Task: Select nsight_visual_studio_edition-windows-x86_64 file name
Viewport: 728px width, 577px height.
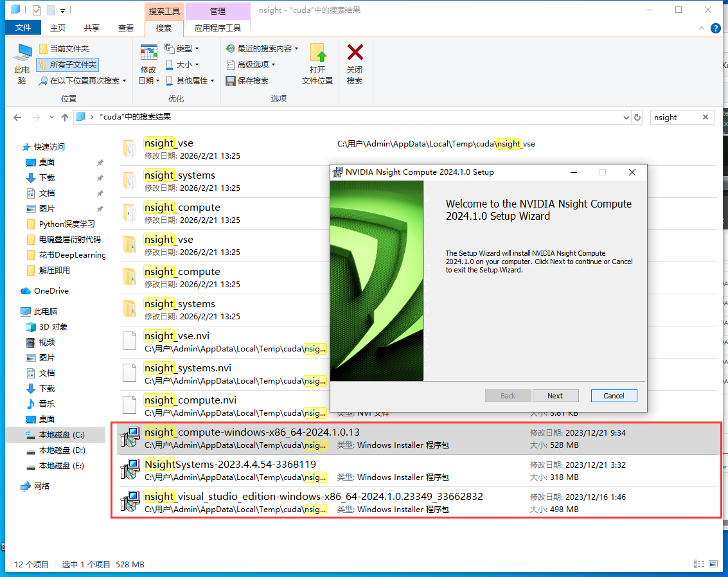Action: click(314, 496)
